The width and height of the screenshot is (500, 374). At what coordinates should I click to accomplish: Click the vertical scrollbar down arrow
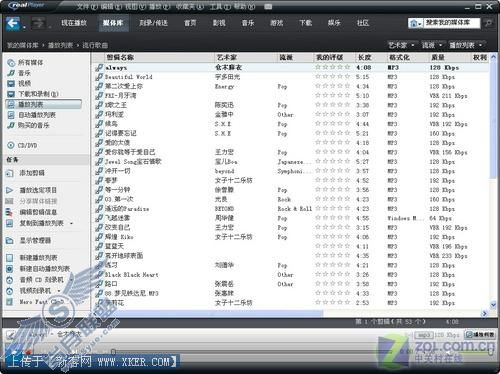493,304
